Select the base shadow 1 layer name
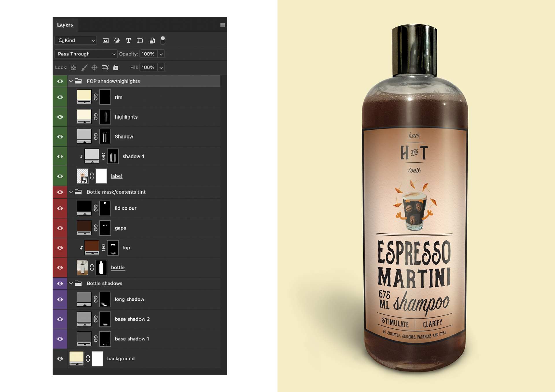The width and height of the screenshot is (555, 392). pyautogui.click(x=132, y=339)
